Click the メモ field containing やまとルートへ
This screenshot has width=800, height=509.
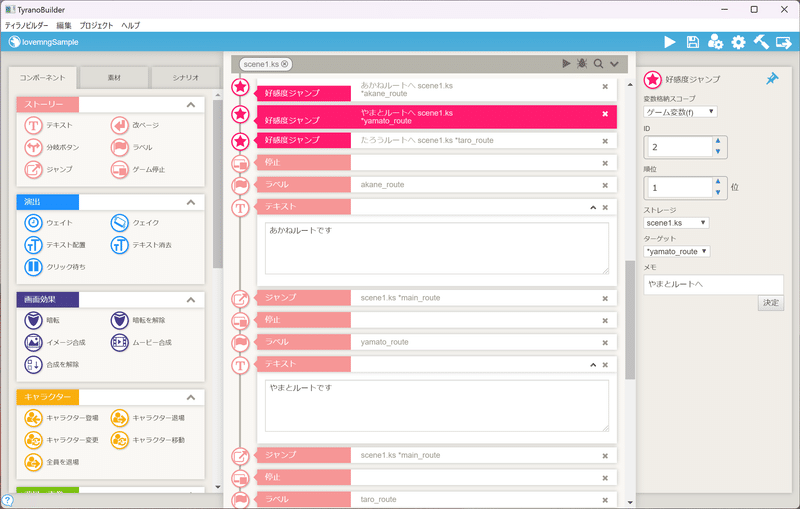(x=713, y=285)
